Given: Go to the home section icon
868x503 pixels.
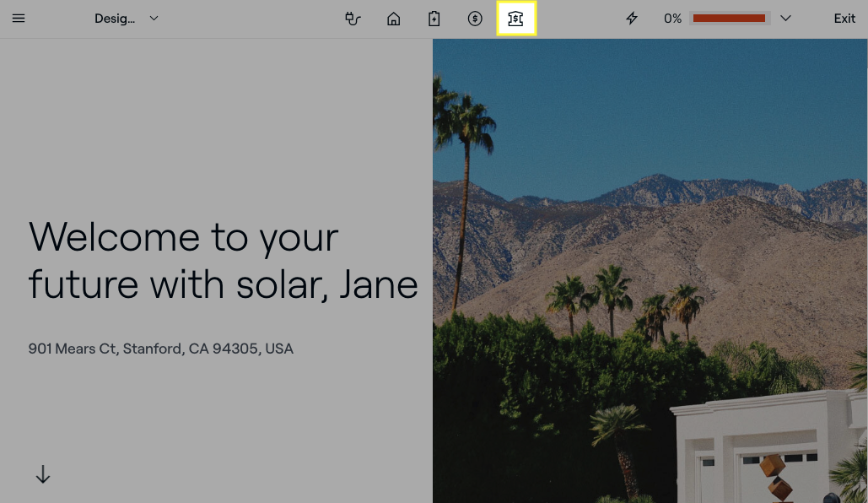Looking at the screenshot, I should [x=393, y=19].
